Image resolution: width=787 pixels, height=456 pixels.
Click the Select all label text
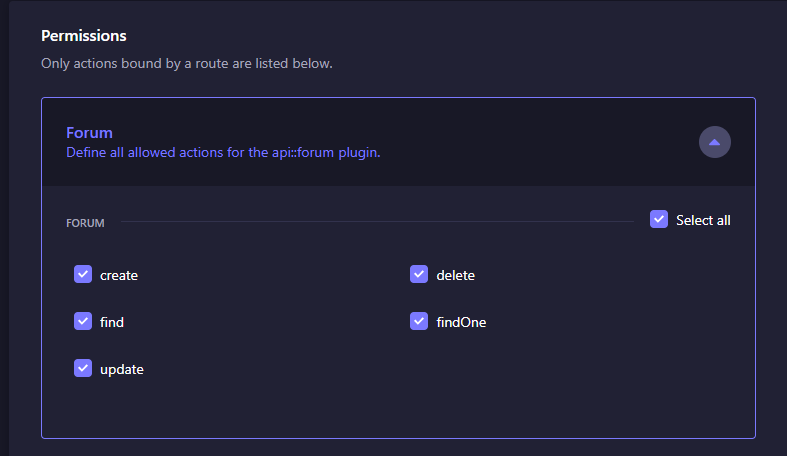coord(703,220)
